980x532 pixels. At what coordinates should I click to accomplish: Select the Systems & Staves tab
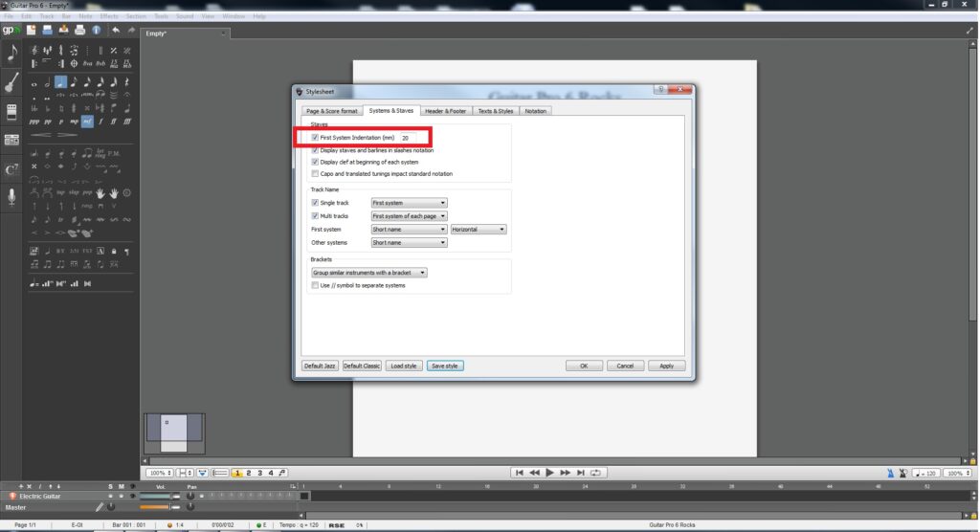390,110
